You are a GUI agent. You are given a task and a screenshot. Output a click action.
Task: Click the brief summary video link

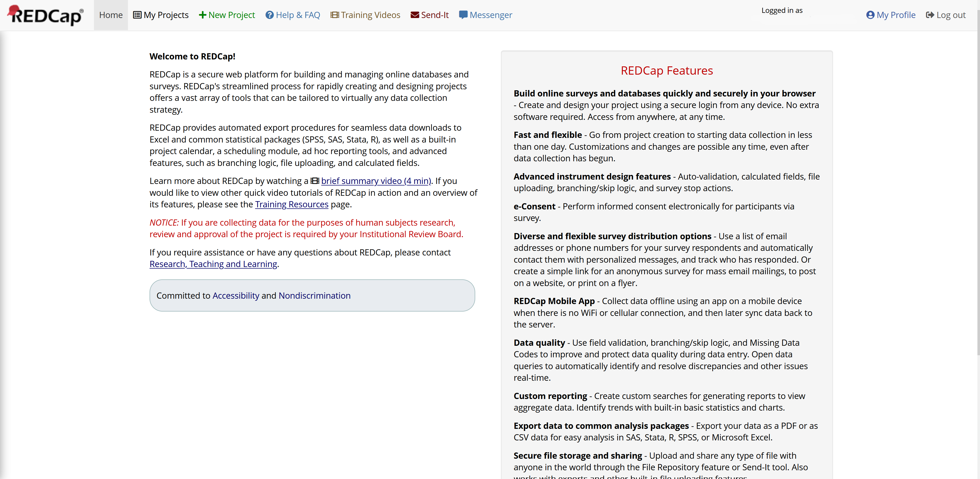(x=375, y=181)
